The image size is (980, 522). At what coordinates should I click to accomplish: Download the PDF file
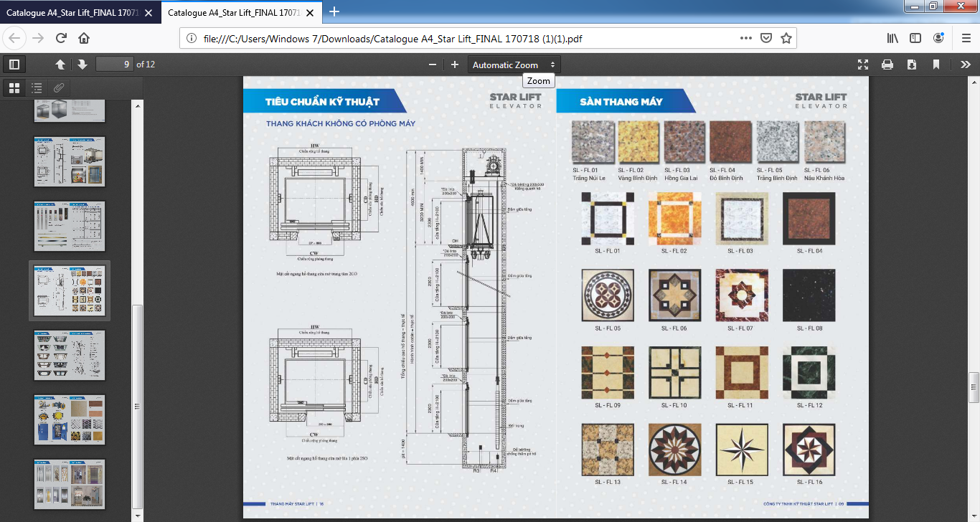click(x=912, y=65)
